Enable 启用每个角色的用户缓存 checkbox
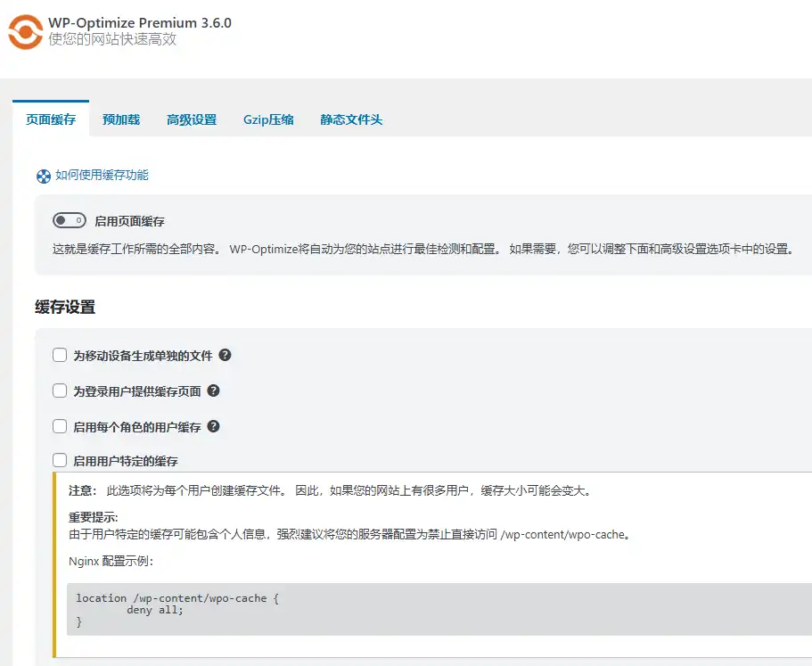 59,426
